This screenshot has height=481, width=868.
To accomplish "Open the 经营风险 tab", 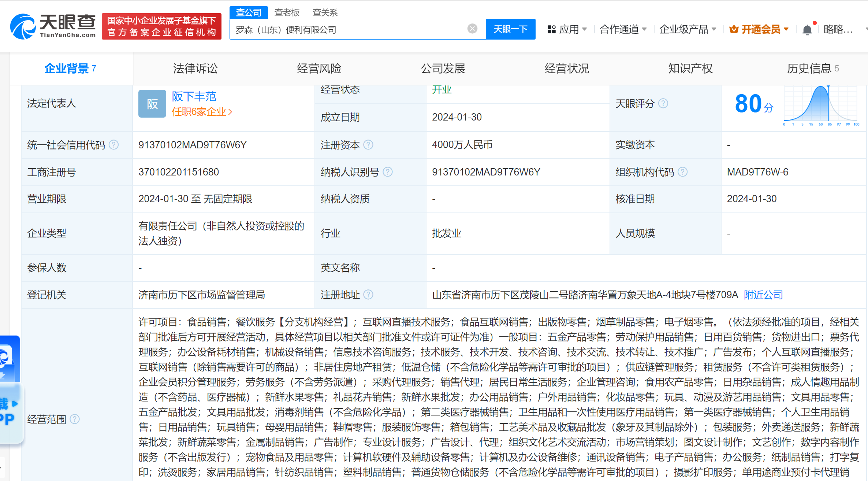I will [319, 69].
